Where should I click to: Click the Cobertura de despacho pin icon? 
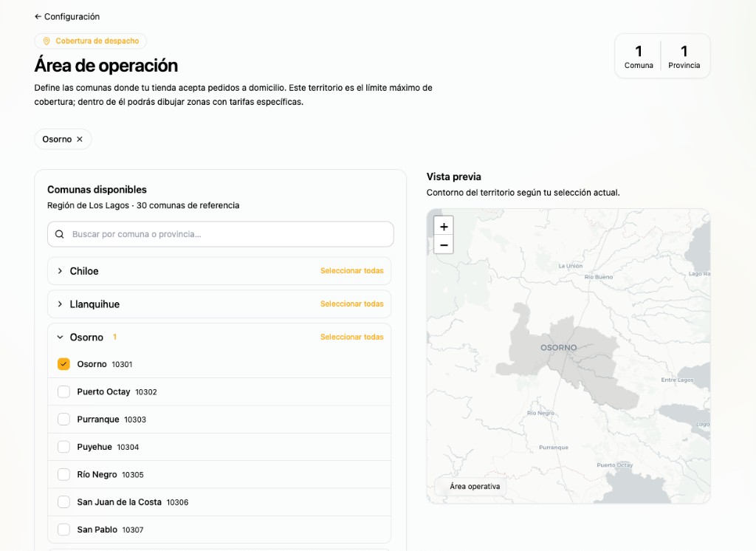[x=47, y=41]
